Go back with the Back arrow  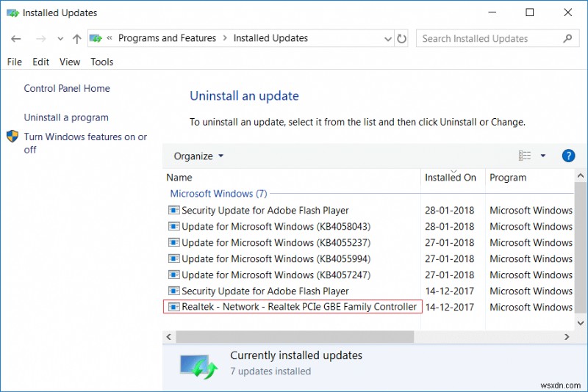pos(15,39)
